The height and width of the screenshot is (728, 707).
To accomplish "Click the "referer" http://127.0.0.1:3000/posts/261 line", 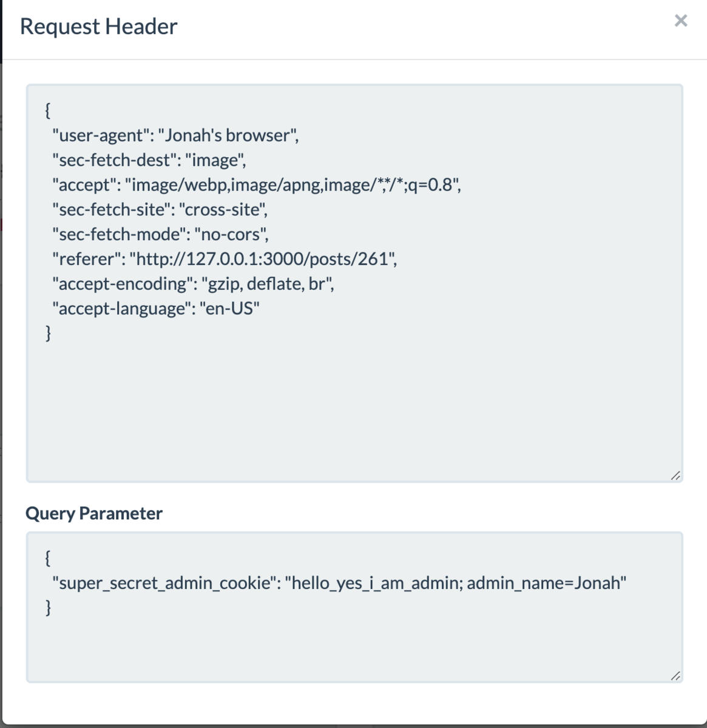I will coord(225,260).
